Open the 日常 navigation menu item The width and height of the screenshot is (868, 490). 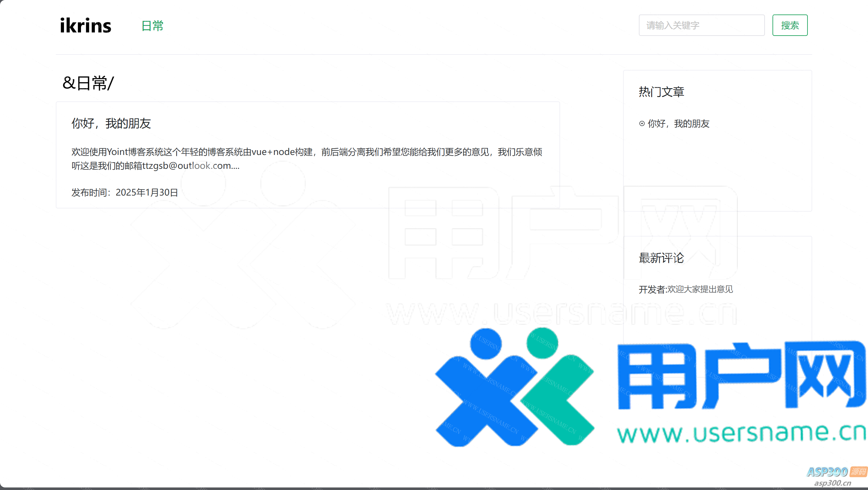[x=152, y=26]
